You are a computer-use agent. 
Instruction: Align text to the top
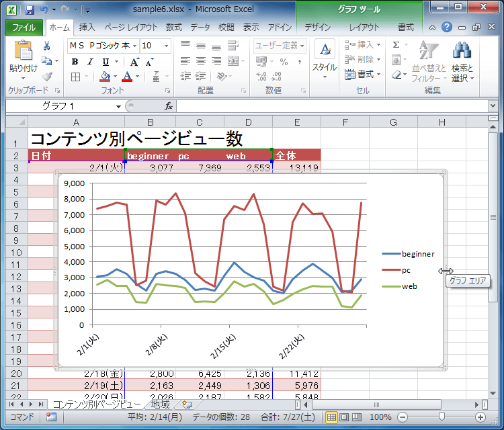click(x=185, y=44)
